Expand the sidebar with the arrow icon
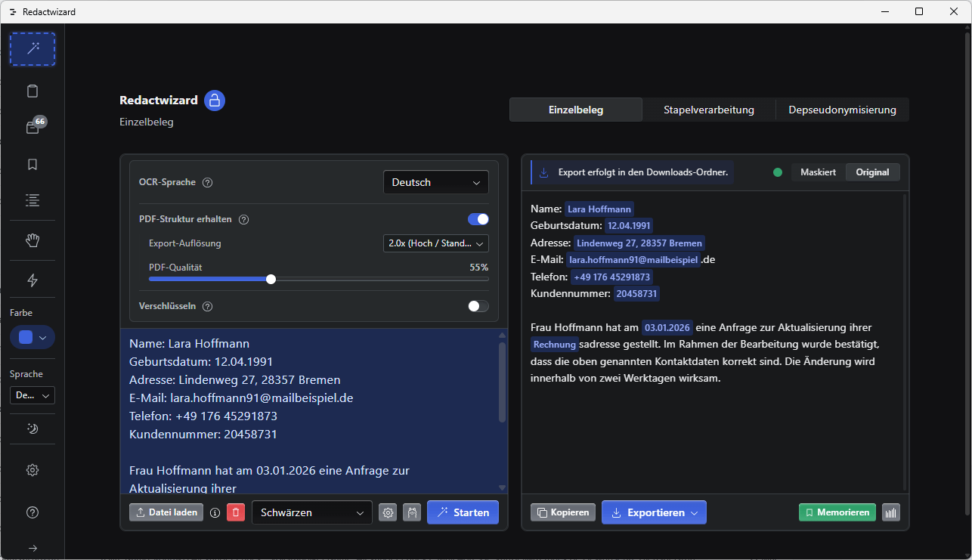972x560 pixels. (x=33, y=548)
